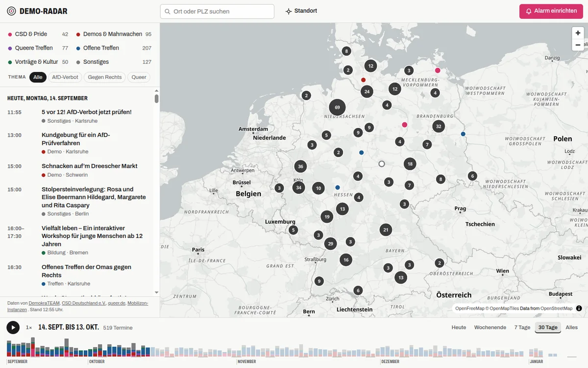Click the Demo-Radar target logo icon
This screenshot has height=368, width=588.
(11, 11)
